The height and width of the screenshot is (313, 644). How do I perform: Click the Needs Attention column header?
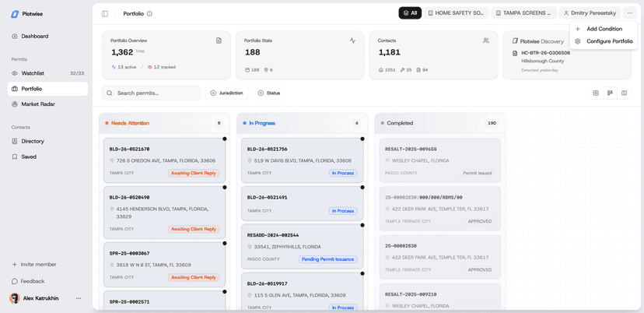coord(164,123)
